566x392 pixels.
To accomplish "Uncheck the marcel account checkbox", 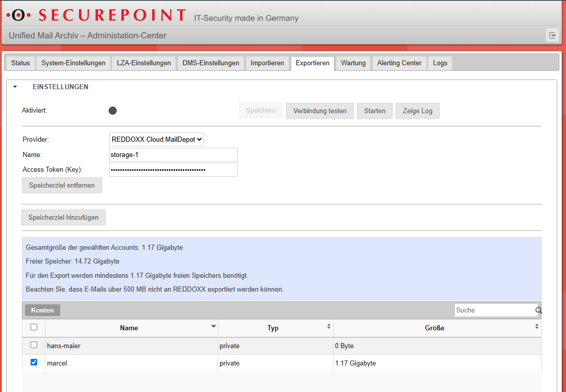I will point(34,362).
